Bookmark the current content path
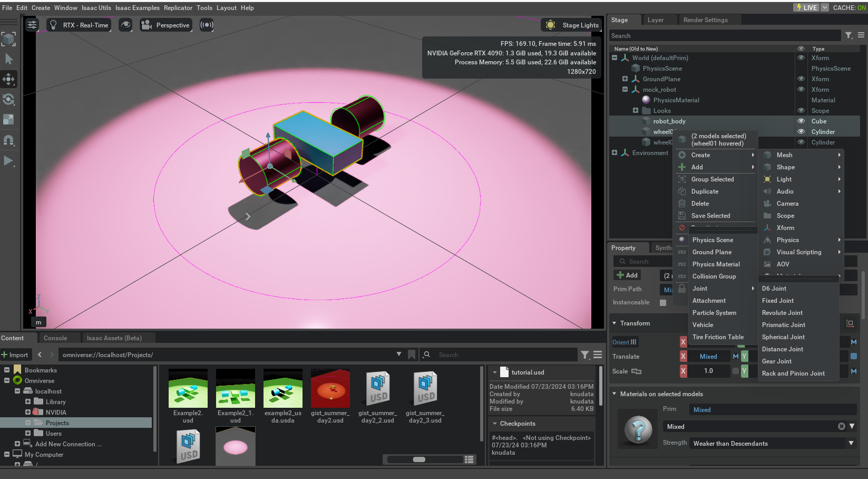This screenshot has width=868, height=479. coord(412,355)
